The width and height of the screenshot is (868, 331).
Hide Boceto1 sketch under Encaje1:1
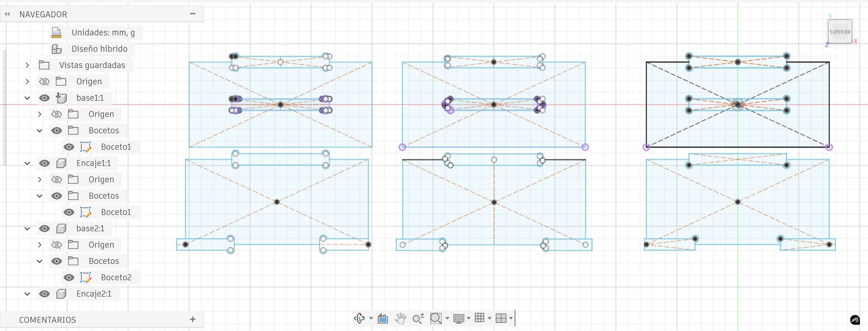click(69, 212)
